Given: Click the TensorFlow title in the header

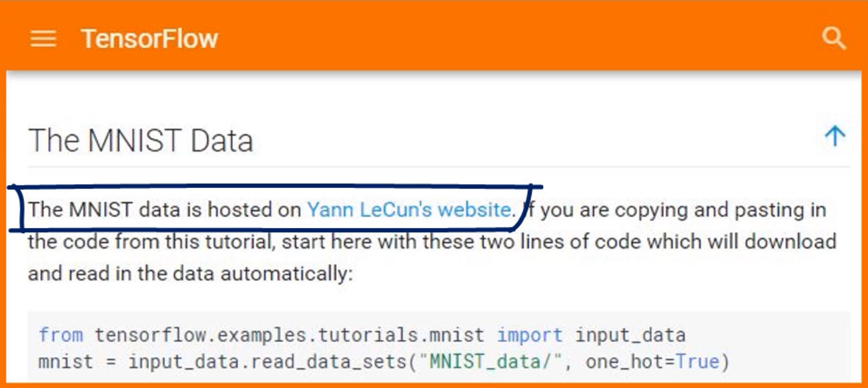Looking at the screenshot, I should (149, 39).
